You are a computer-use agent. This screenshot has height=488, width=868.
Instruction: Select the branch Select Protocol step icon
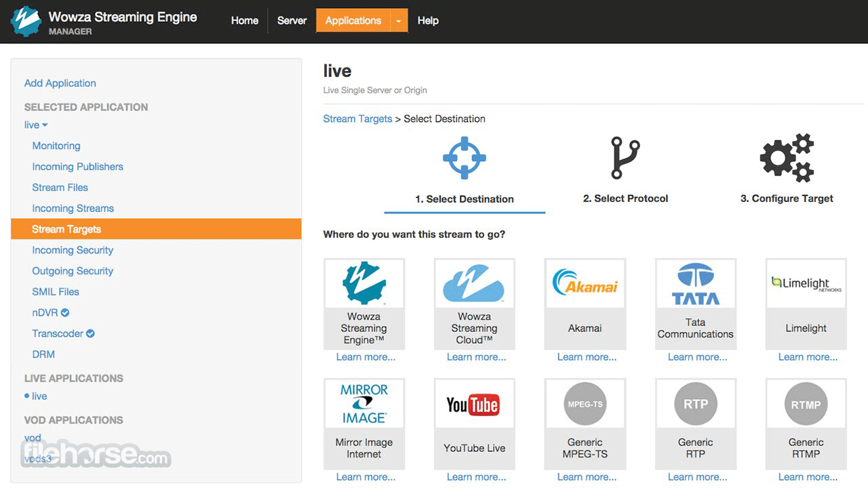(625, 158)
